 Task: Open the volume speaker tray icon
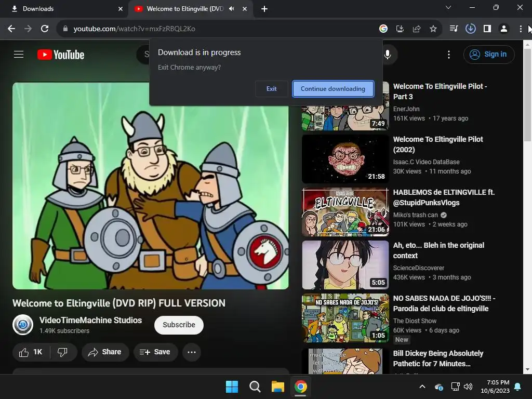468,387
